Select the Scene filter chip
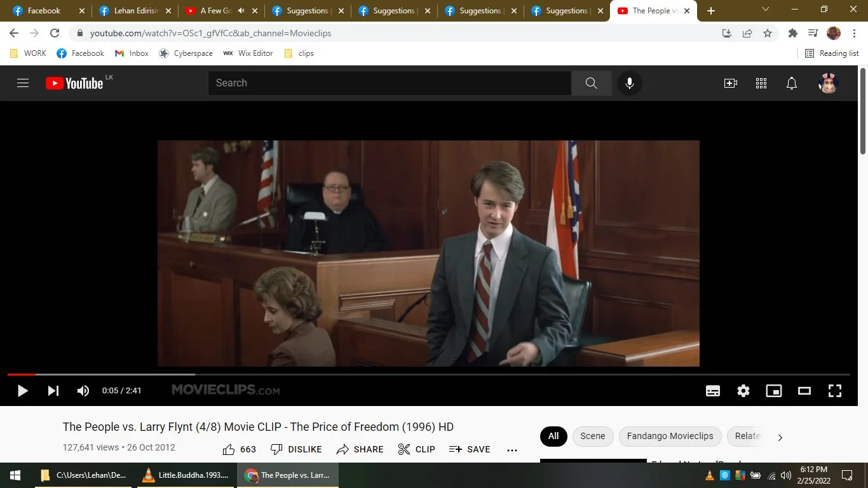Image resolution: width=868 pixels, height=488 pixels. pyautogui.click(x=593, y=437)
